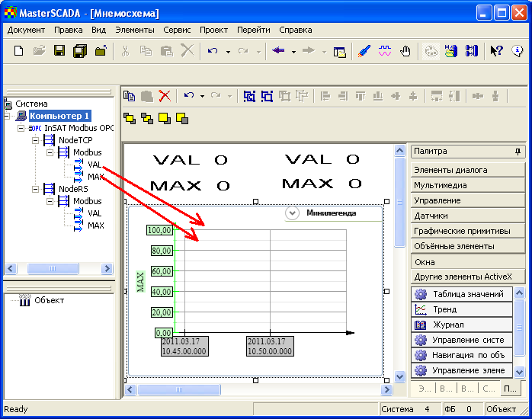Screen dimensions: 532x419
Task: Open the Окна palette section
Action: 468,262
